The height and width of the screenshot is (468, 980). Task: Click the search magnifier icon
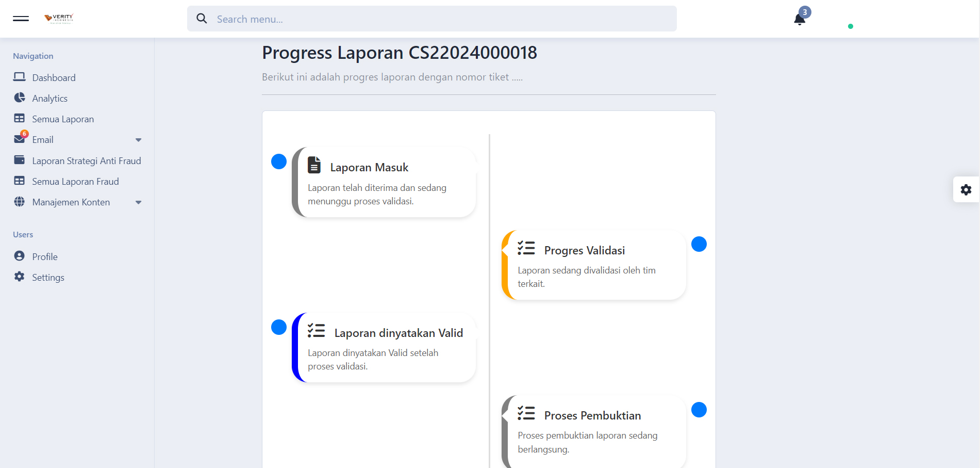coord(202,19)
